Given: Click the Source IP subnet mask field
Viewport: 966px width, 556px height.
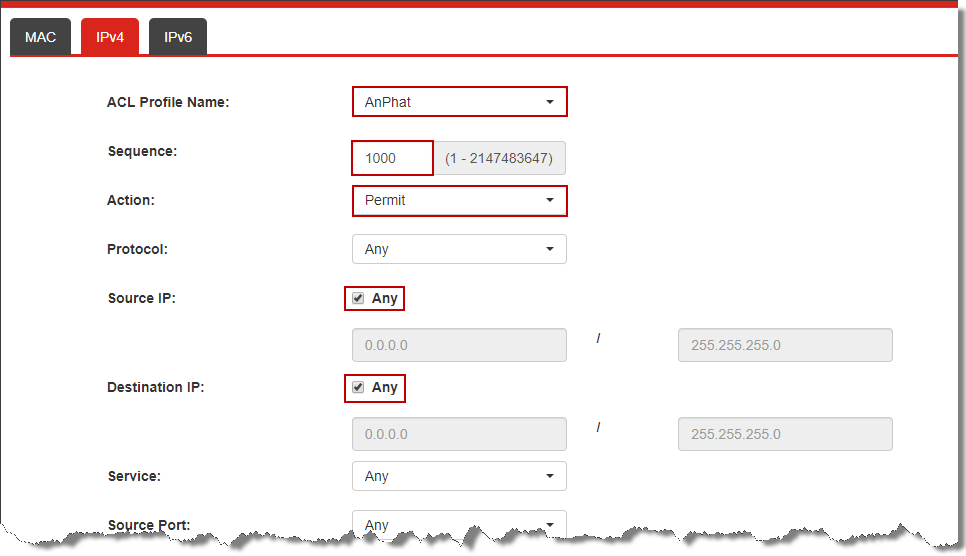Looking at the screenshot, I should point(785,345).
